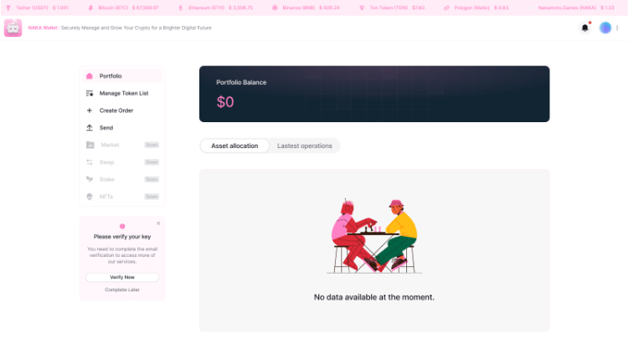
Task: Click the Market folder icon
Action: coord(90,145)
